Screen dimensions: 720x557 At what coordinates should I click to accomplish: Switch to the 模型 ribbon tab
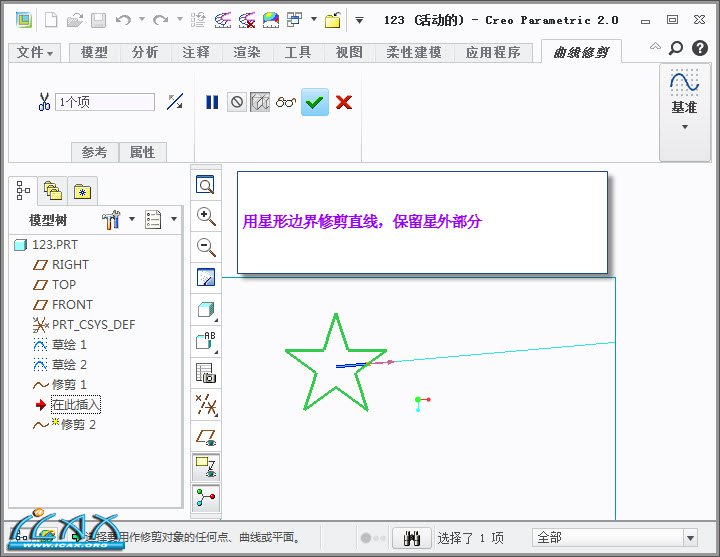[x=95, y=52]
